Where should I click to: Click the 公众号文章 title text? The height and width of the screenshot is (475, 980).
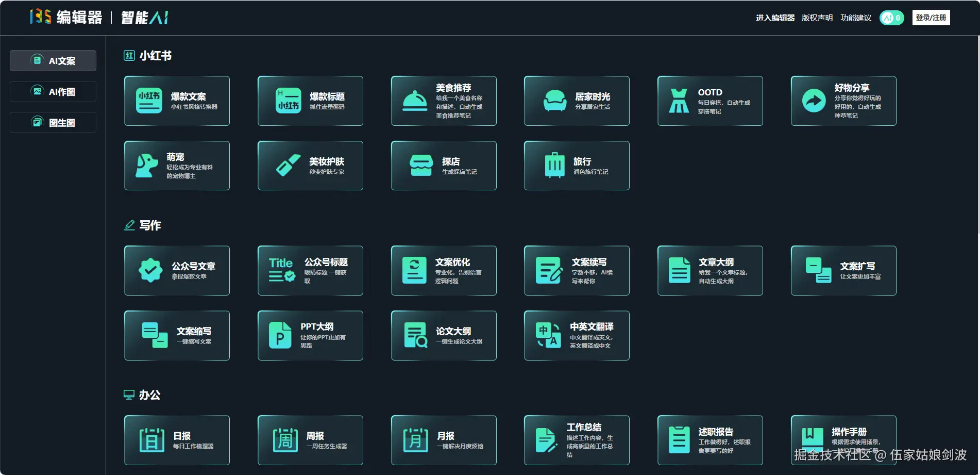193,266
